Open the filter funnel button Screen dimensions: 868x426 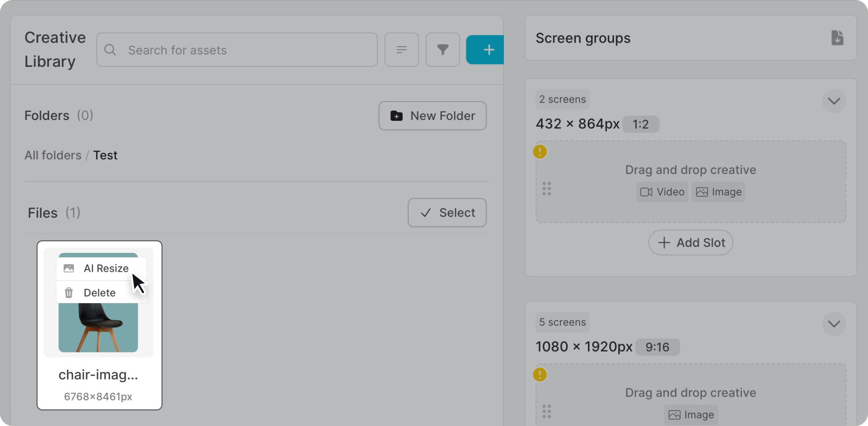pyautogui.click(x=443, y=50)
